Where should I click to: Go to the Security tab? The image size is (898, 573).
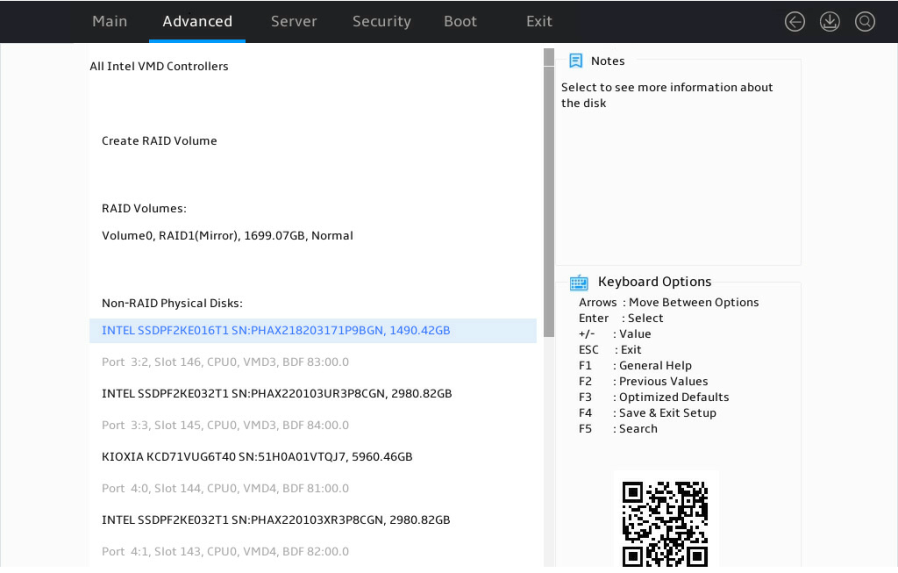pos(381,22)
